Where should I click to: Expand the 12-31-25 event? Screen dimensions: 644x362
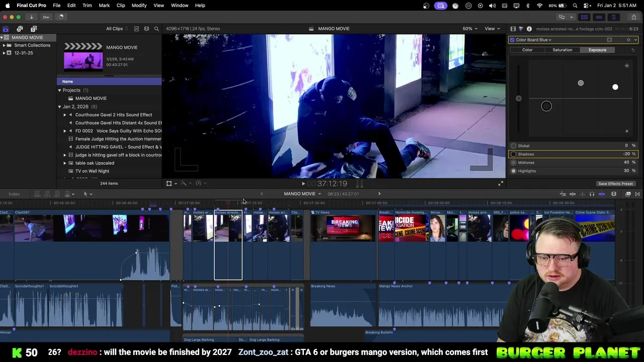[4, 53]
